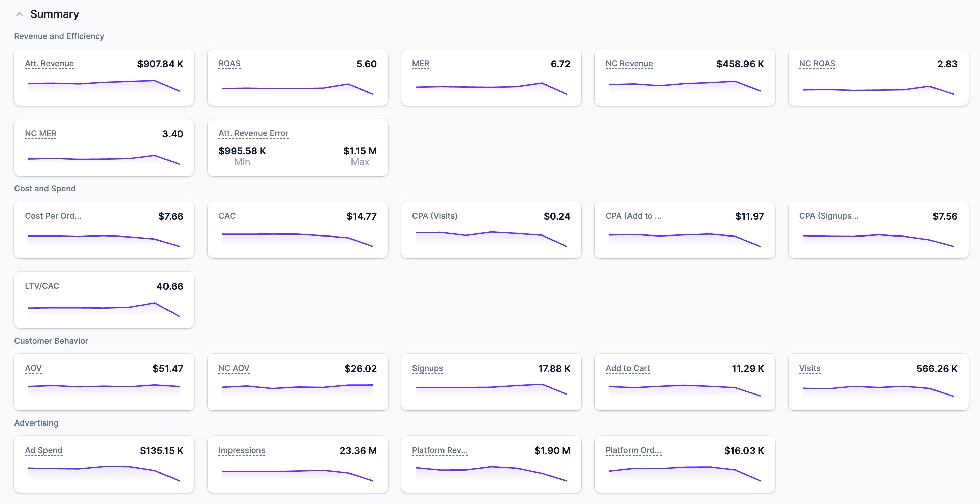
Task: Open the ROAS metric label
Action: point(229,64)
